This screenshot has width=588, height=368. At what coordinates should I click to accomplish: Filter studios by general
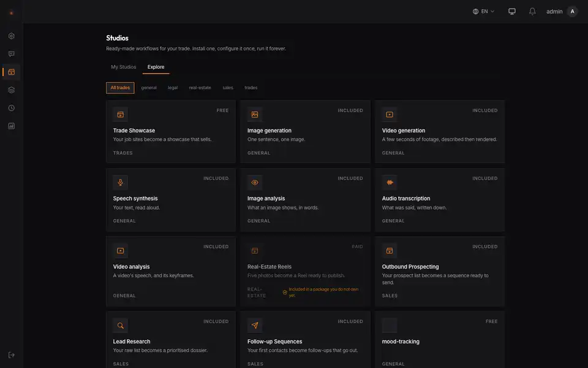[x=149, y=88]
